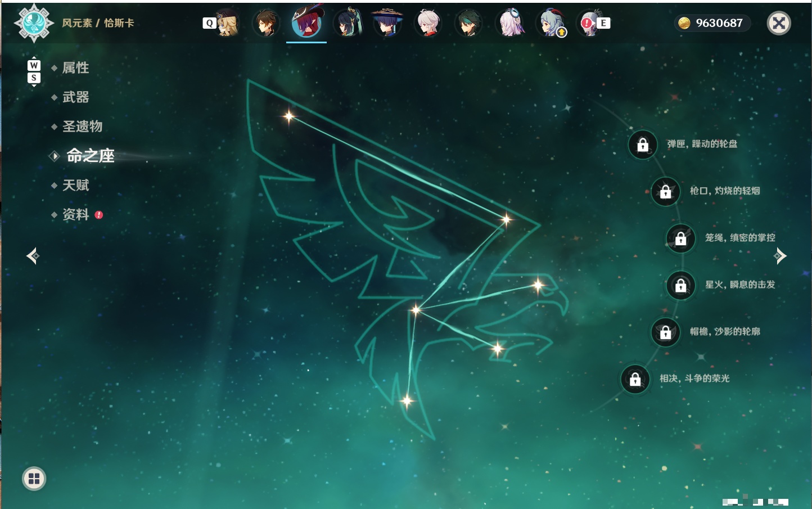Pick the white-haired avatar with red collar
The width and height of the screenshot is (812, 509).
(428, 23)
